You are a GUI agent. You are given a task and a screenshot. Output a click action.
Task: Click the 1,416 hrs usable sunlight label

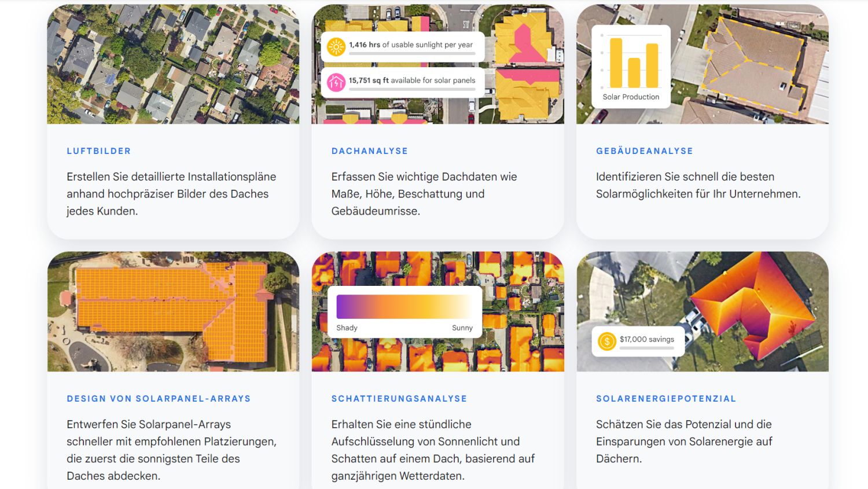point(411,45)
